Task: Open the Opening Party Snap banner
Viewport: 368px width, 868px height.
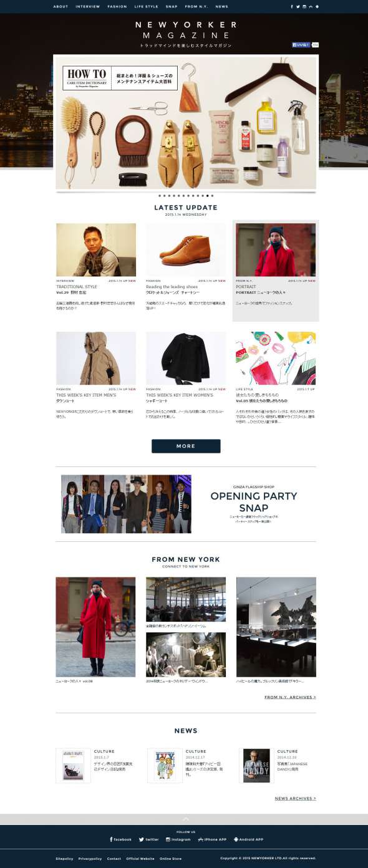Action: (x=186, y=504)
